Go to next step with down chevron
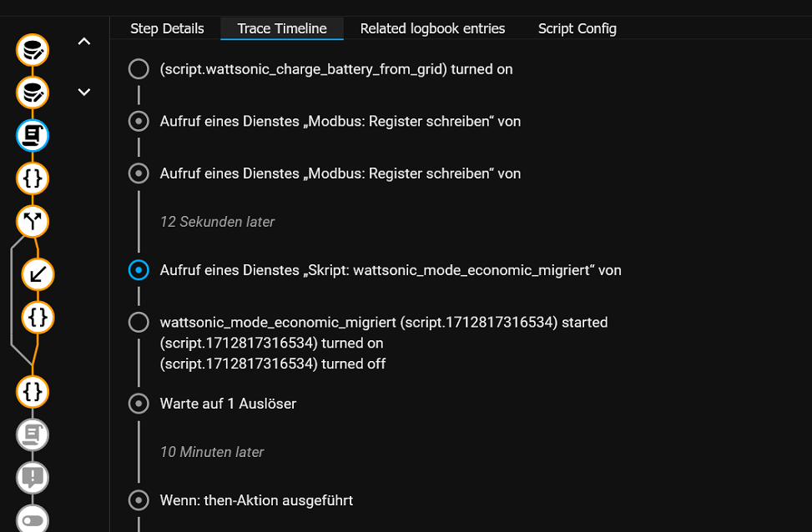 84,92
